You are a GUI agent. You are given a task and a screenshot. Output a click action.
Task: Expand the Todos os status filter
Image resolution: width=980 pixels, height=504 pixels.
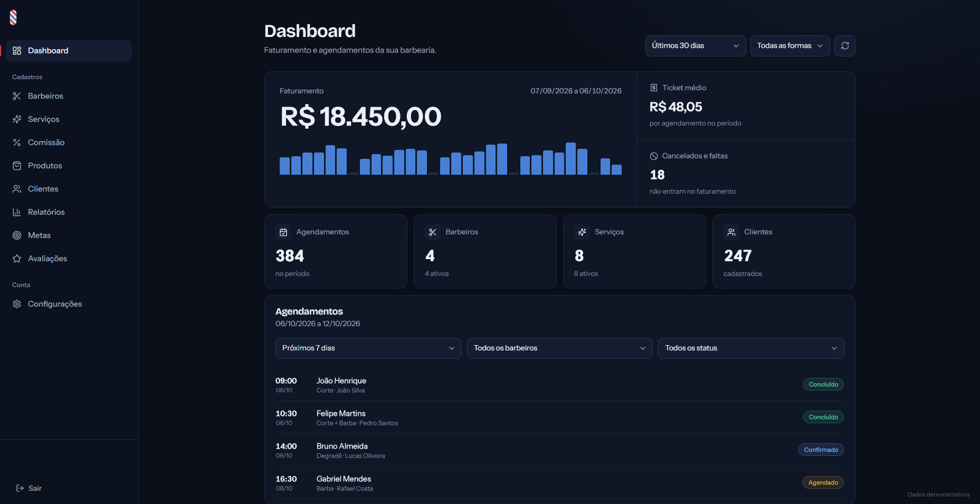(x=751, y=348)
